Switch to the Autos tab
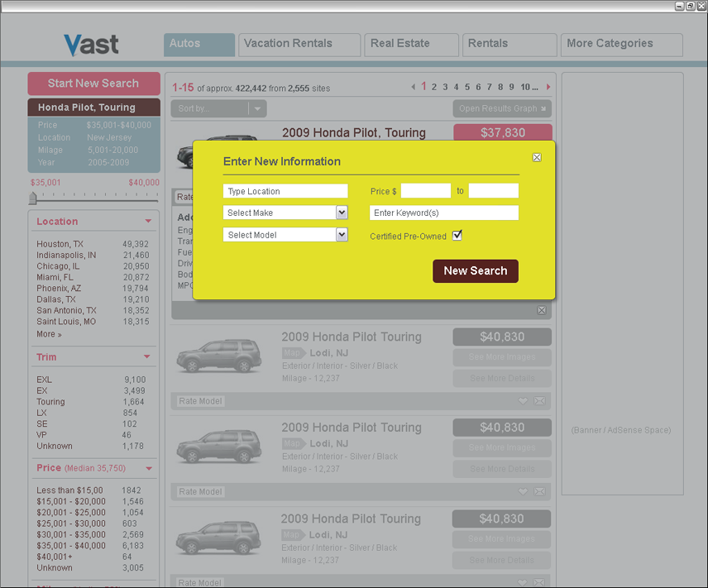This screenshot has height=588, width=708. point(199,45)
